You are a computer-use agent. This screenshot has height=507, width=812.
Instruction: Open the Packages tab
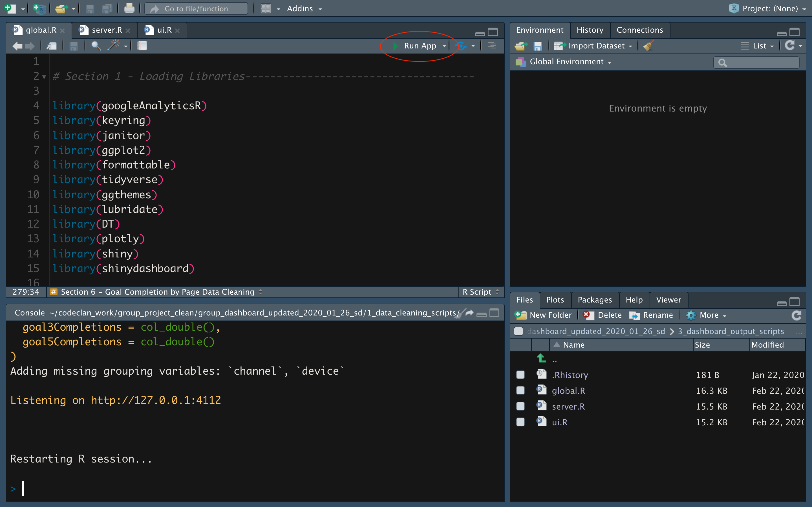(595, 300)
